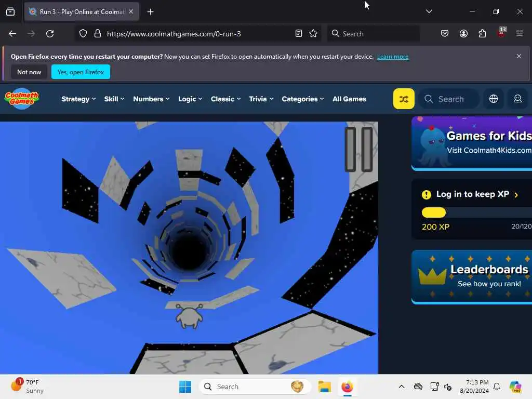The height and width of the screenshot is (399, 532).
Task: Open the taskbar clock and date
Action: (474, 387)
